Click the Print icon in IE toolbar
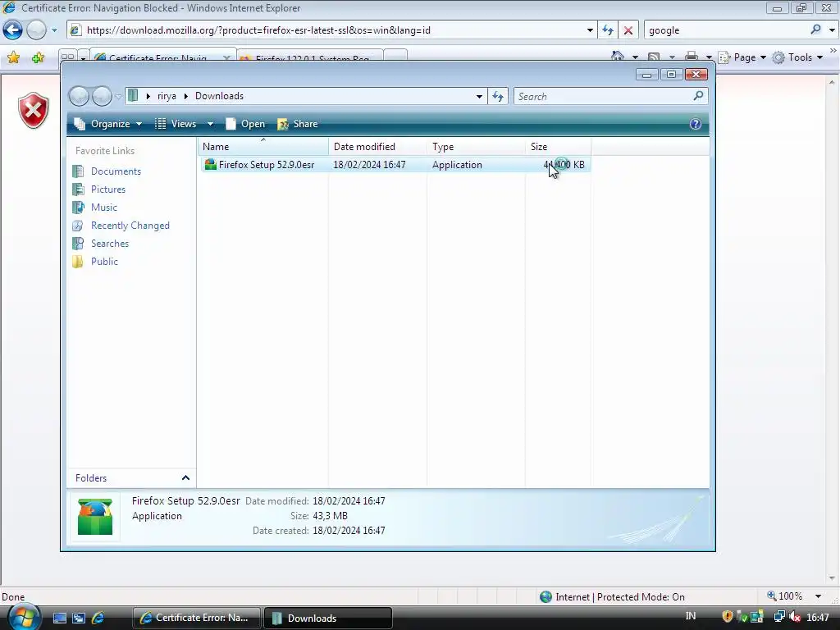The image size is (840, 630). [x=691, y=57]
